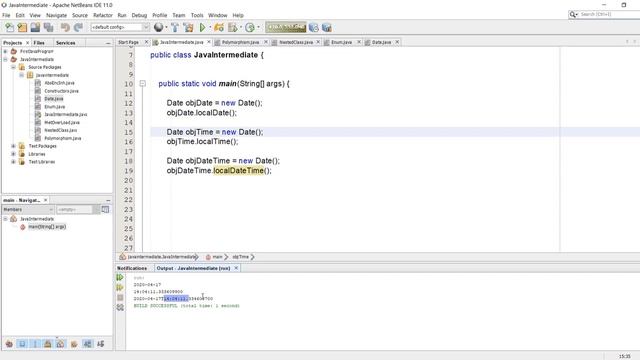This screenshot has width=640, height=360.
Task: Minimize the Projects panel
Action: pos(108,43)
